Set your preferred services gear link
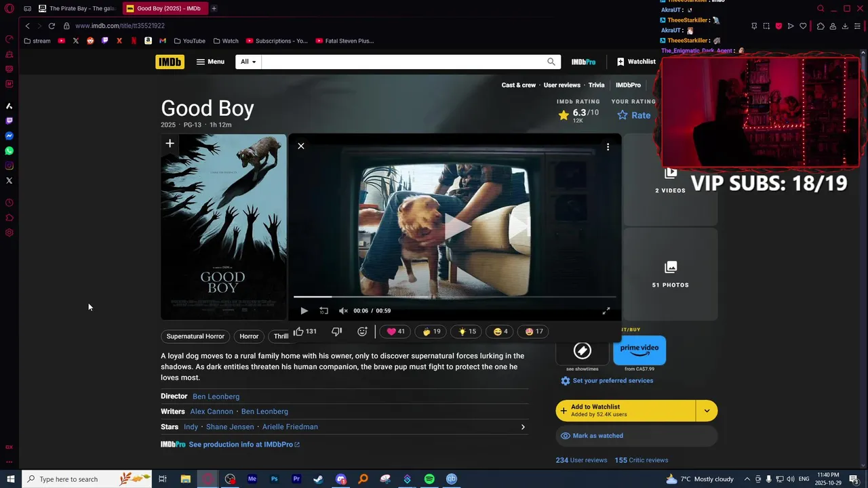The image size is (868, 488). (x=607, y=381)
